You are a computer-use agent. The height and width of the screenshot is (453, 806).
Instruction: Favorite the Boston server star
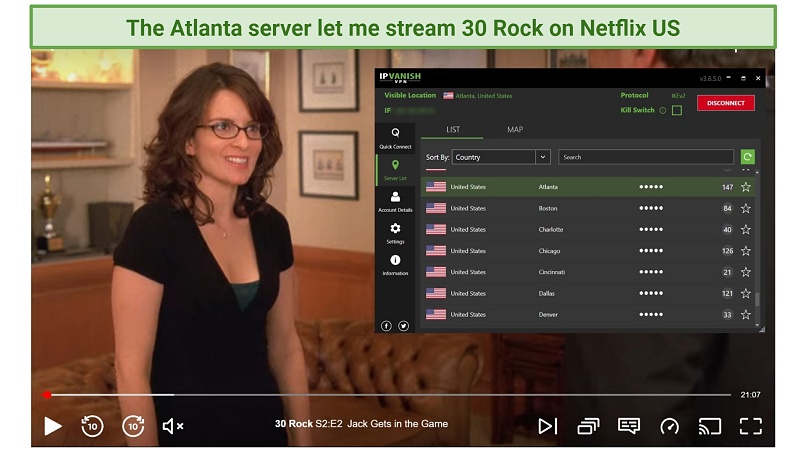(746, 208)
